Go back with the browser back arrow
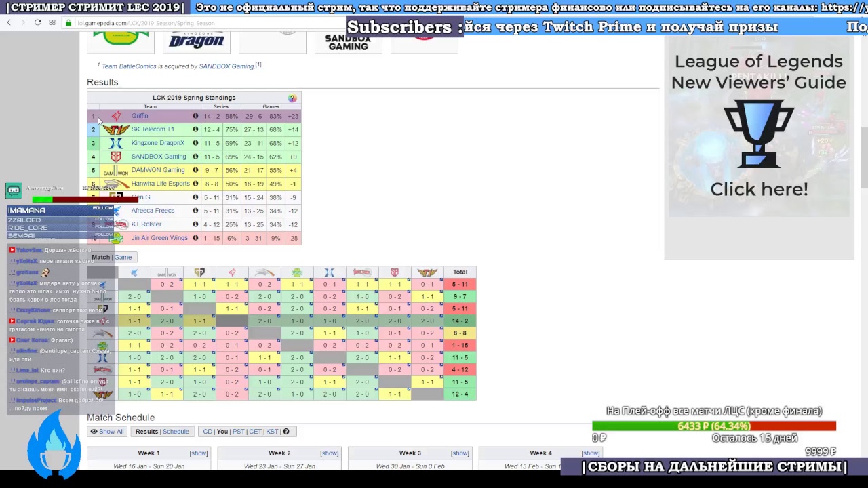 (9, 22)
